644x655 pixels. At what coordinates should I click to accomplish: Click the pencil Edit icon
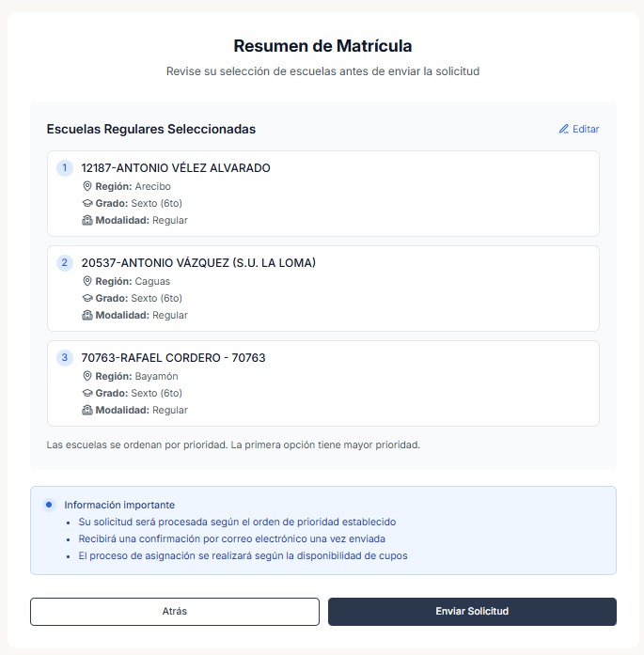564,129
